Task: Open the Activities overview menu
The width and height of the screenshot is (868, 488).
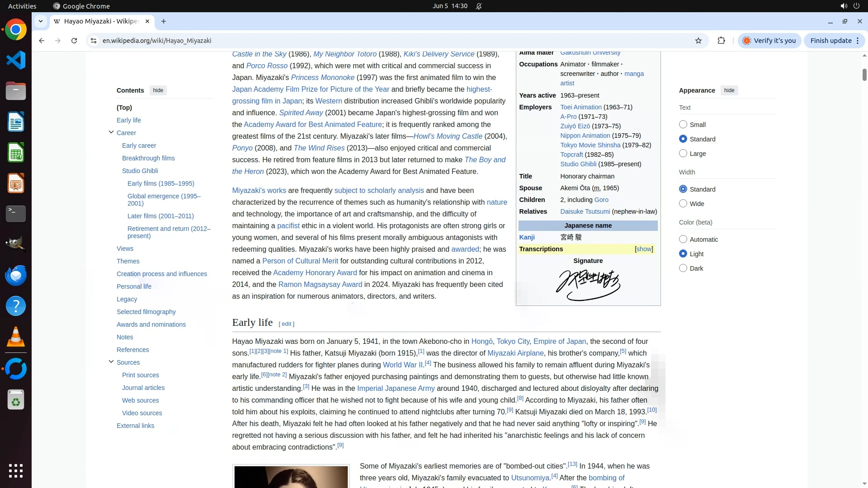Action: 22,6
